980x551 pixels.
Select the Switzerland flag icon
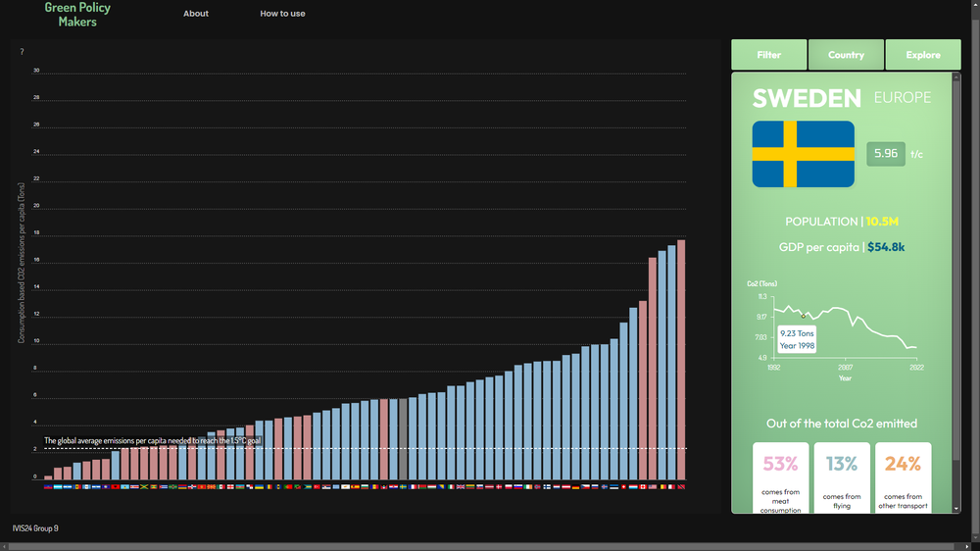[623, 486]
